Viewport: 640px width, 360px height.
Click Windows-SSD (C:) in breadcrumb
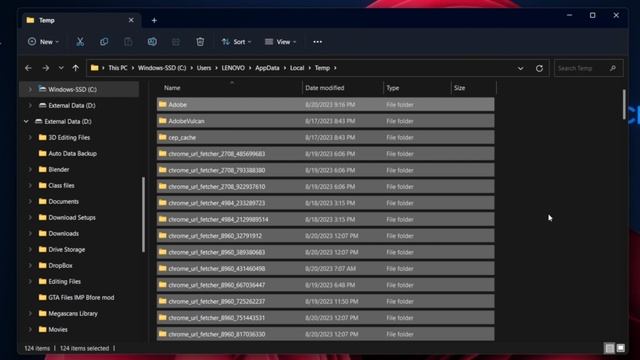pos(162,68)
